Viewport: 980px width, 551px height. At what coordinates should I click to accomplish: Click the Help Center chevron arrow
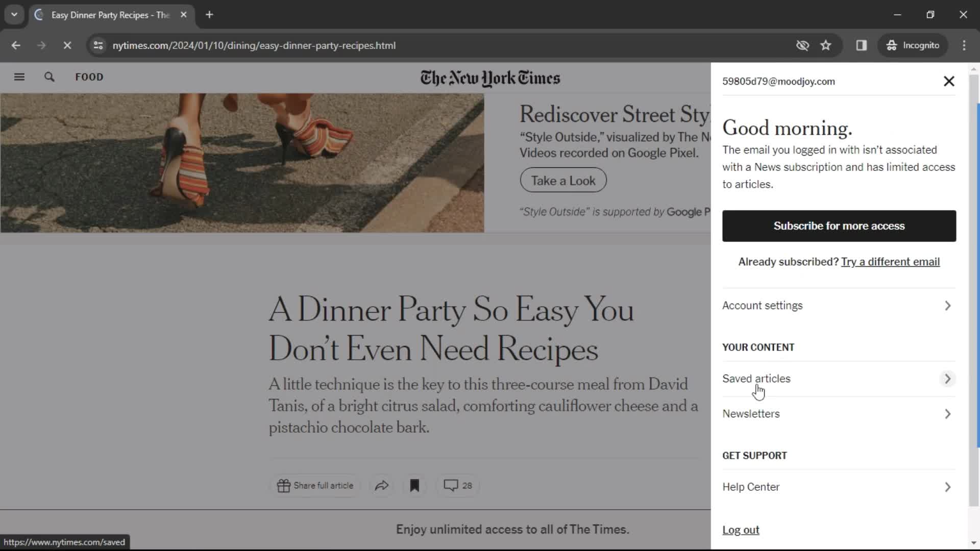(948, 487)
